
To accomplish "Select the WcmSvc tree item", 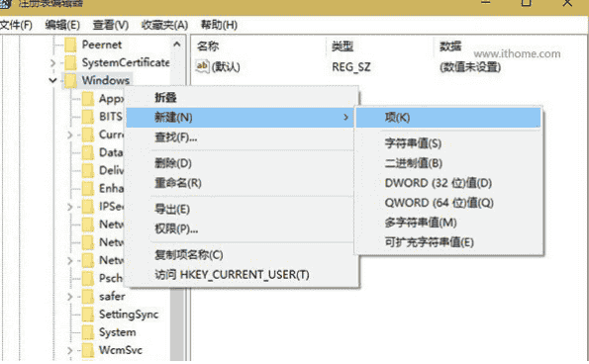I will 120,350.
